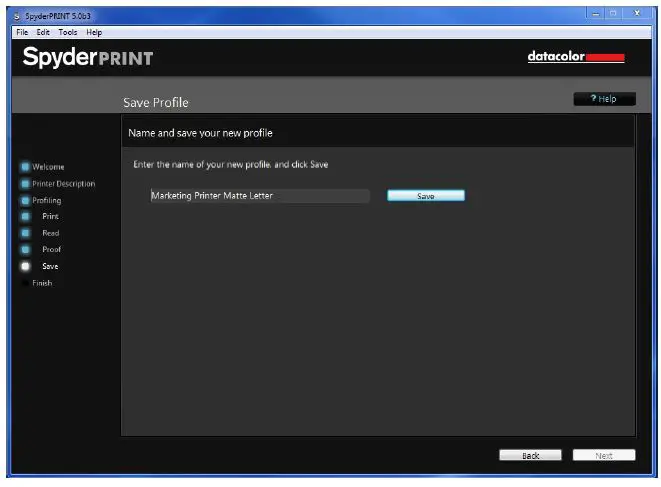Click the Next button
The width and height of the screenshot is (661, 487).
[x=604, y=455]
